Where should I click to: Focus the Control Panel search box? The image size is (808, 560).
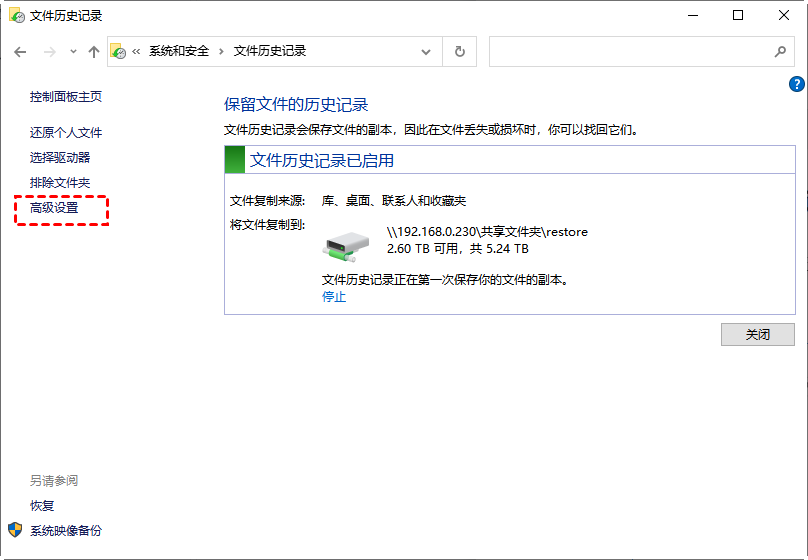[x=630, y=52]
